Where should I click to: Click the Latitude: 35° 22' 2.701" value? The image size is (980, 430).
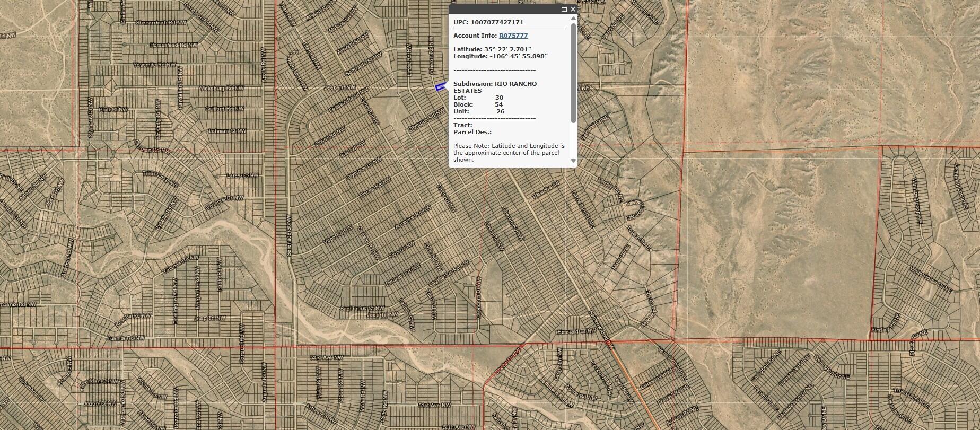(x=493, y=49)
